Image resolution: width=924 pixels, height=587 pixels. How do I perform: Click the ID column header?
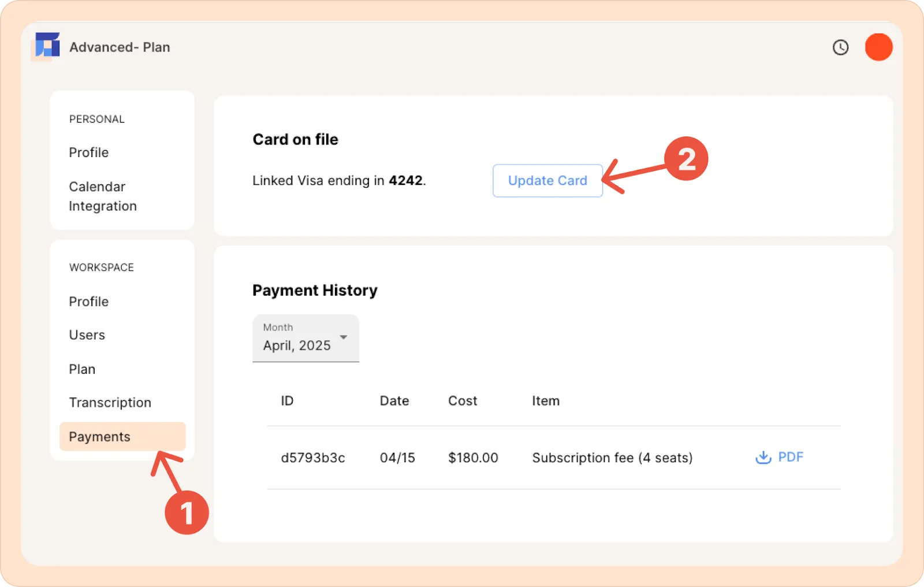tap(287, 401)
